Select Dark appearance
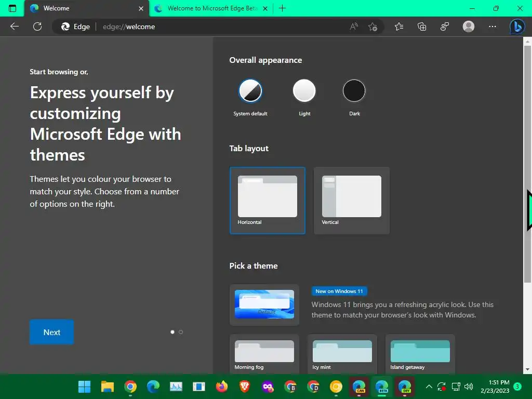Screen dimensions: 532x399 pos(354,91)
